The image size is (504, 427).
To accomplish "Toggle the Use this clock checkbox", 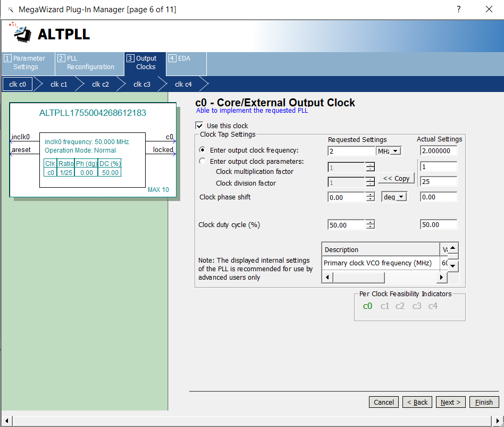I will 199,125.
